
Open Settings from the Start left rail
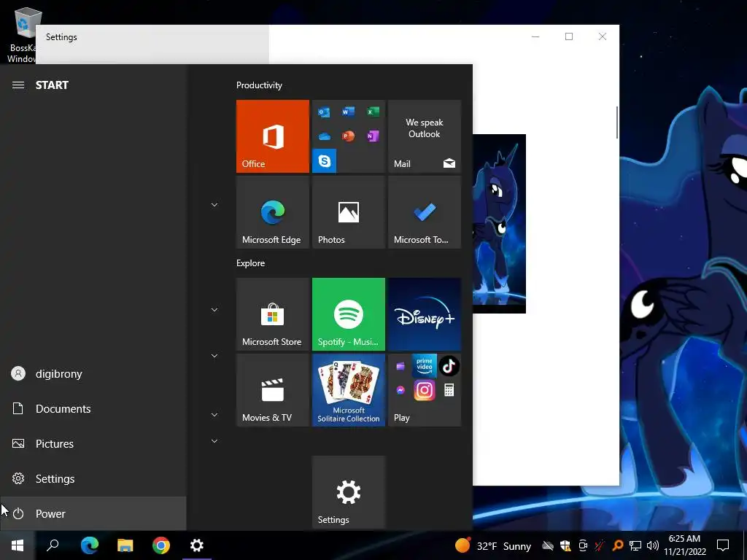[x=93, y=478]
